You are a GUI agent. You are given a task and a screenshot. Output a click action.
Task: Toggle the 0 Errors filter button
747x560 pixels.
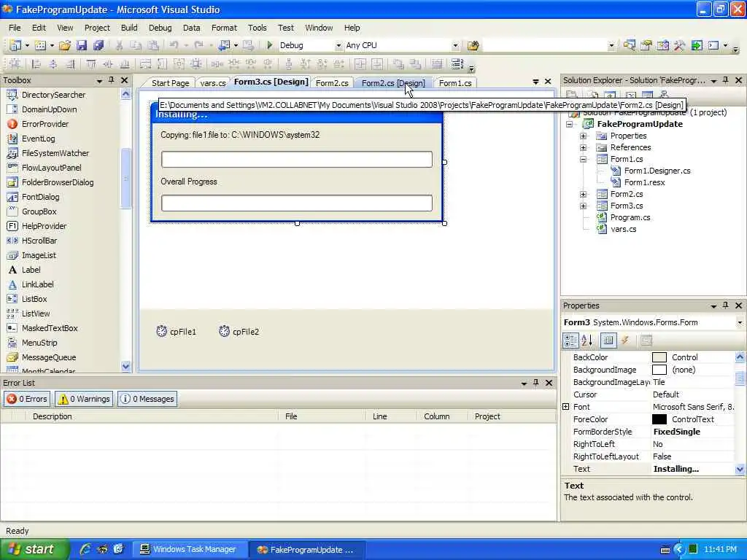coord(27,399)
